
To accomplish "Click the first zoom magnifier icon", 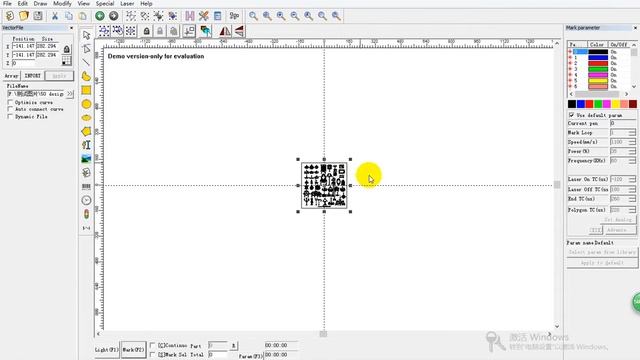I will [x=253, y=16].
